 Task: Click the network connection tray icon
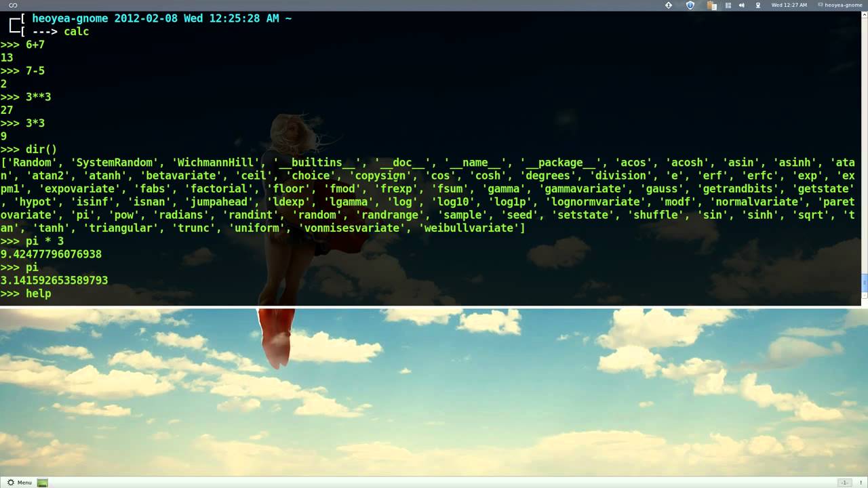[x=758, y=5]
